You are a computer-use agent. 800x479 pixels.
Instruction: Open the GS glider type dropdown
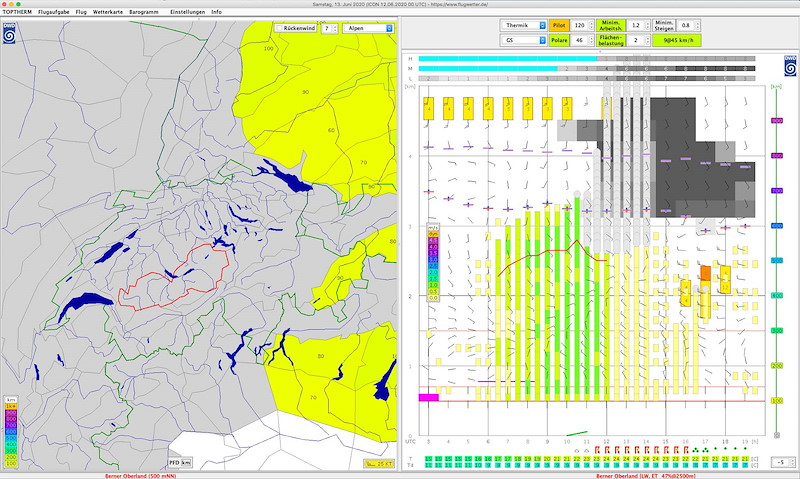tap(523, 40)
